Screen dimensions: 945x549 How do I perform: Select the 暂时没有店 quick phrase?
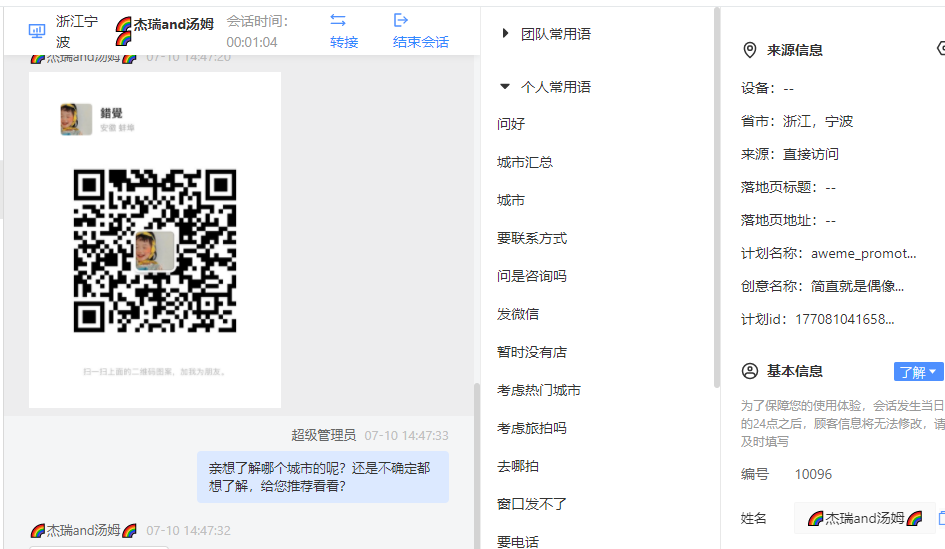532,352
